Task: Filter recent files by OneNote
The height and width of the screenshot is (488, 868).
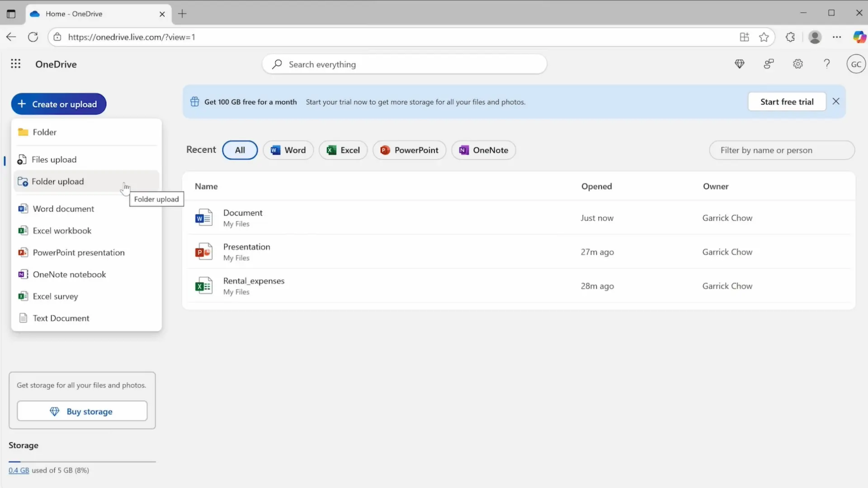Action: pos(483,150)
